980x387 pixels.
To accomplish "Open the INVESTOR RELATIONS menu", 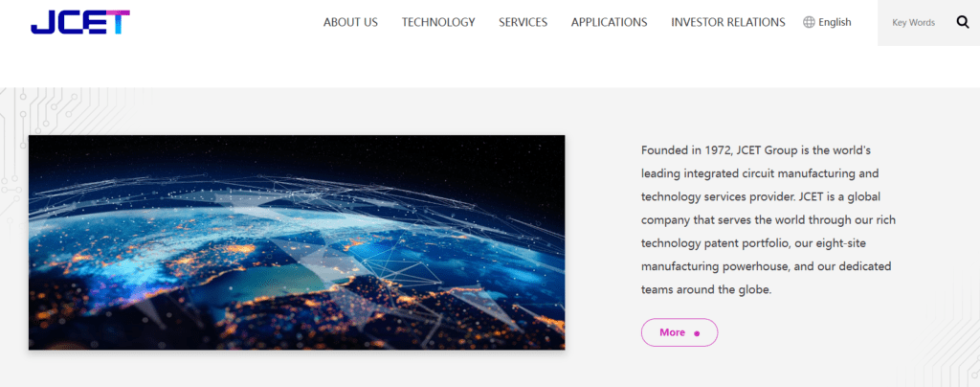I will pyautogui.click(x=727, y=22).
